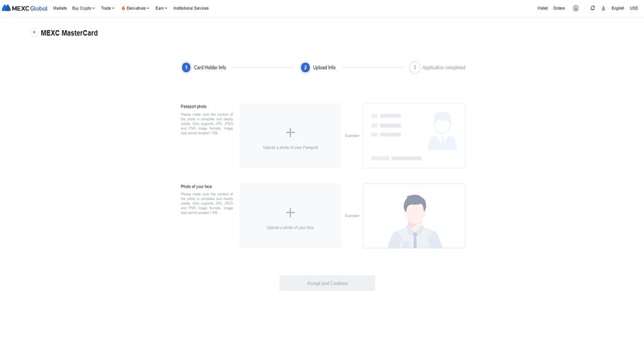The image size is (644, 352).
Task: Open Institutional Services page
Action: pyautogui.click(x=191, y=8)
